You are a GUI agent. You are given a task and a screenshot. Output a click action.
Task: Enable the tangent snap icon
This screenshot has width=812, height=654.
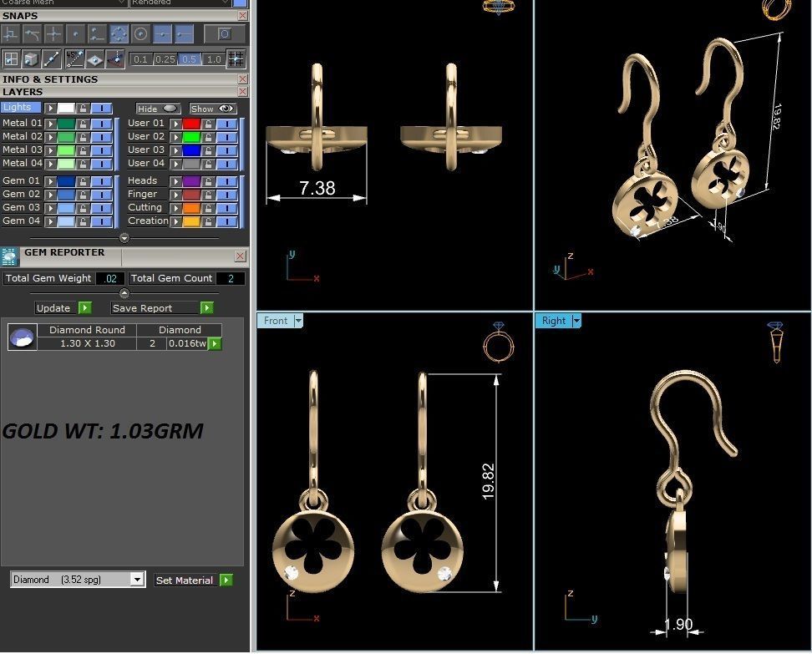32,35
